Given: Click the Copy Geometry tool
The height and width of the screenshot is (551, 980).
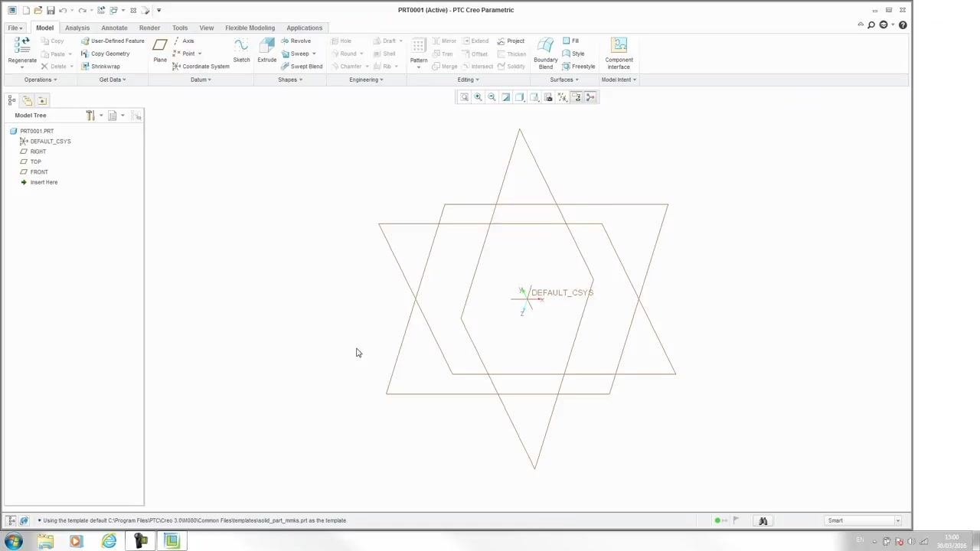Looking at the screenshot, I should (106, 54).
